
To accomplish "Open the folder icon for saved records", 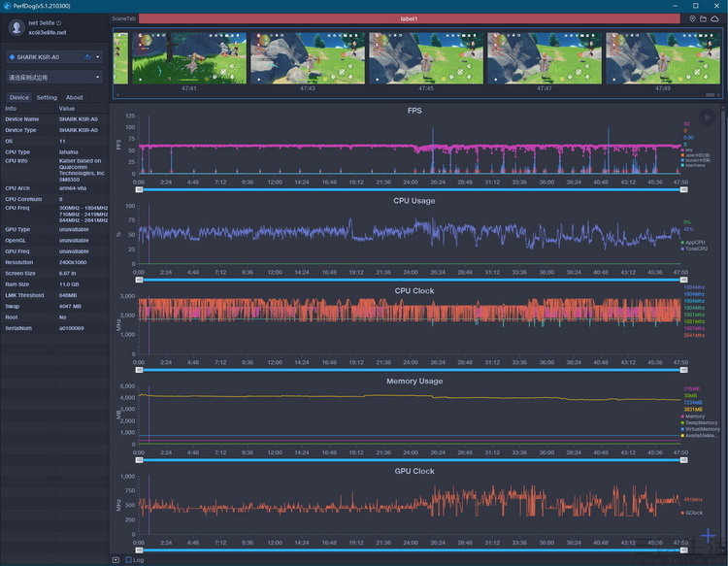I will 704,18.
